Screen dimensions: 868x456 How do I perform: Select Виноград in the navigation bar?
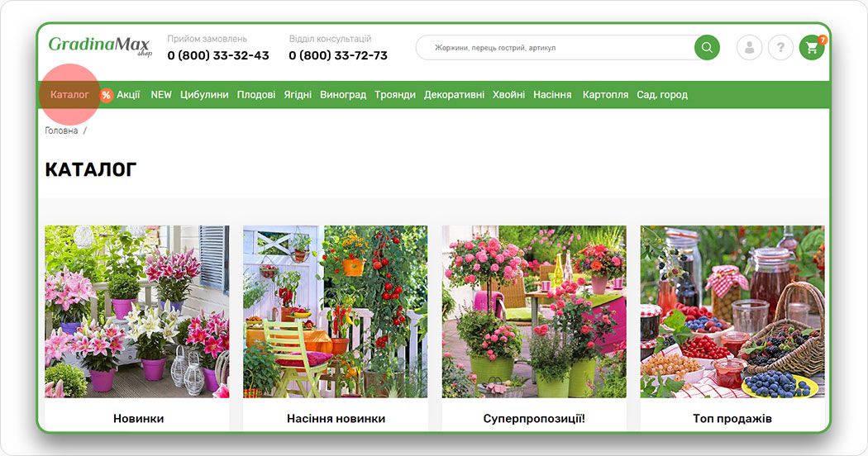tap(343, 95)
